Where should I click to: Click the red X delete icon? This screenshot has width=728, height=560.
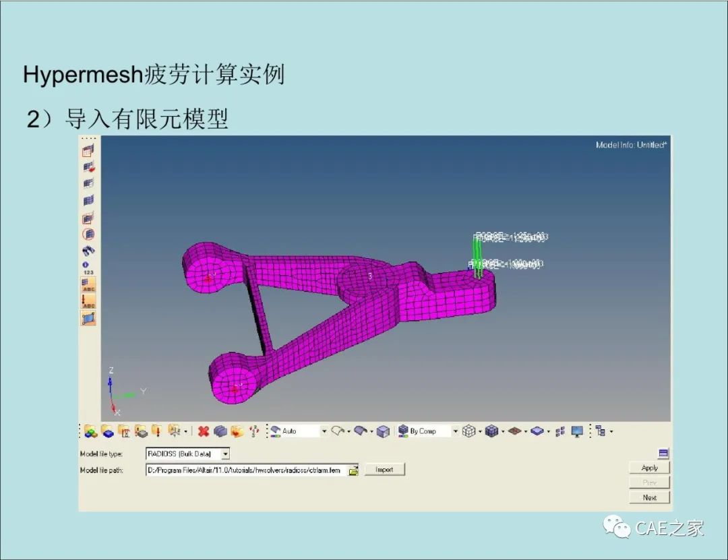point(203,431)
